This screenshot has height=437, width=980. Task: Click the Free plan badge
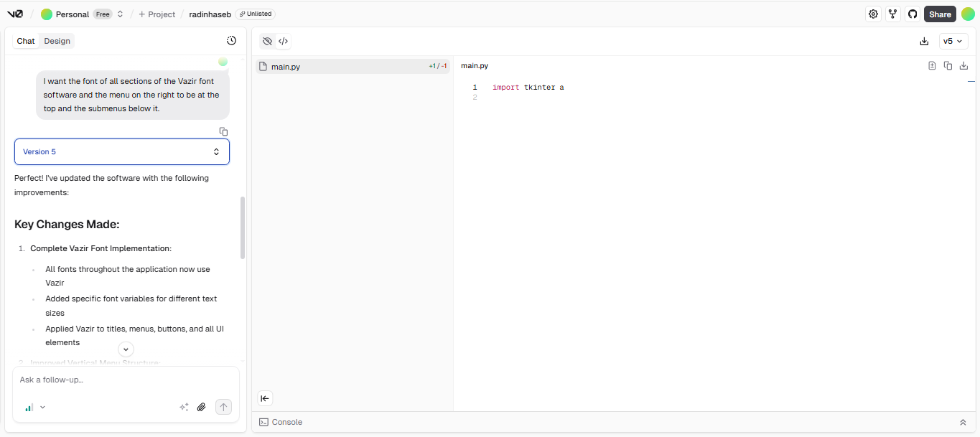[x=103, y=14]
